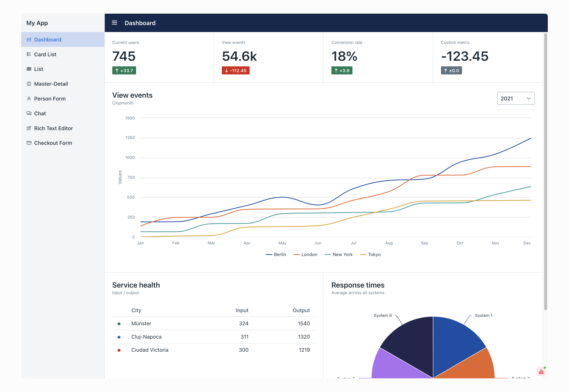
Task: Click the chevron in the year selector
Action: tap(529, 98)
